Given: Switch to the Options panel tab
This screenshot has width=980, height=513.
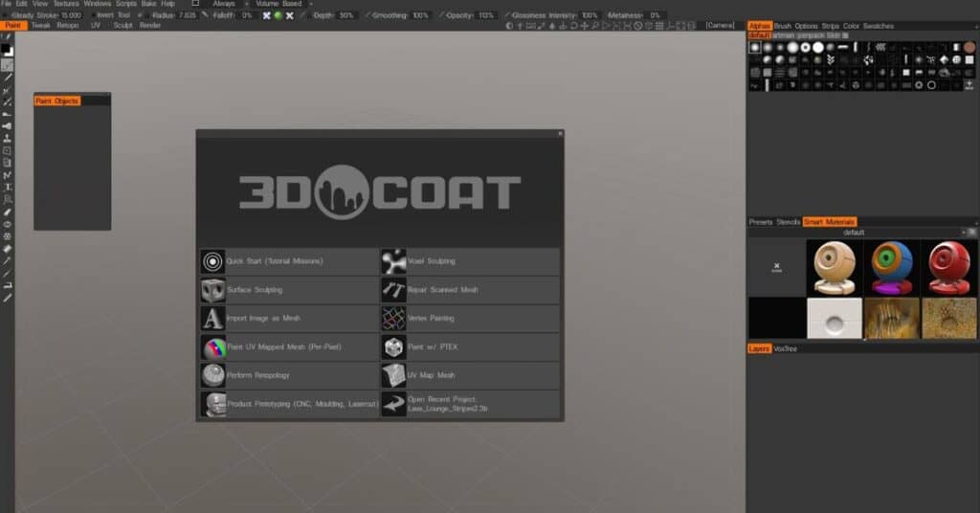Looking at the screenshot, I should pos(806,26).
